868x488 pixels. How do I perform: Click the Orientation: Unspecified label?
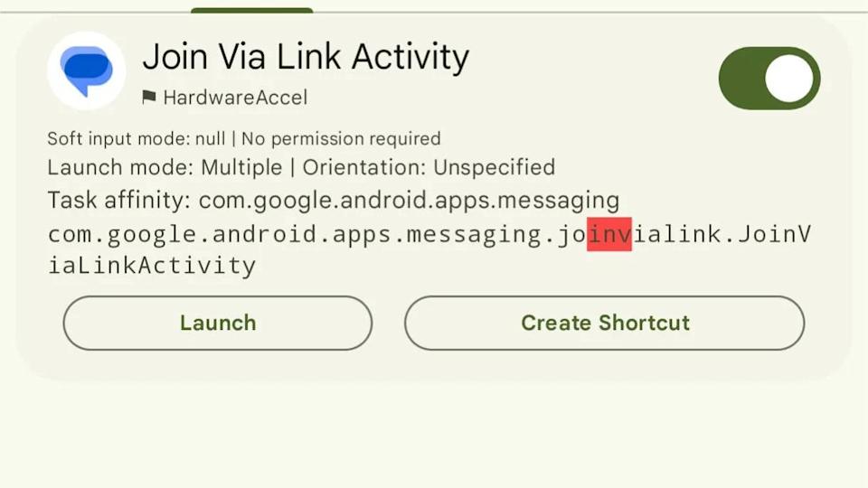pyautogui.click(x=429, y=168)
